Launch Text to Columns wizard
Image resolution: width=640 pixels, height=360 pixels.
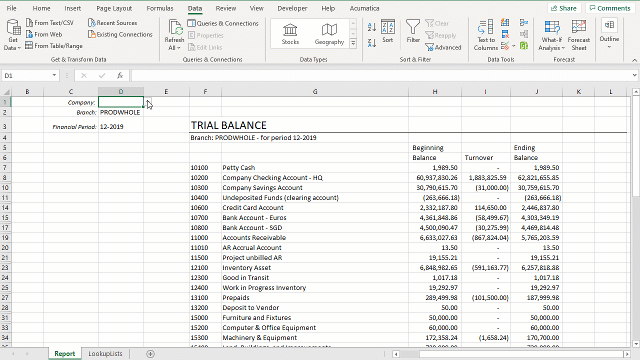[x=486, y=35]
